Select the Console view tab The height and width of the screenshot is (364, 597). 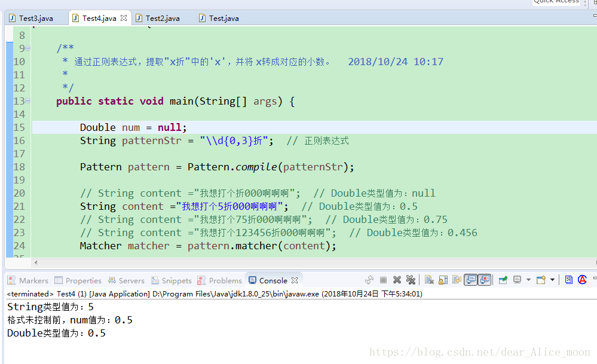click(x=273, y=280)
